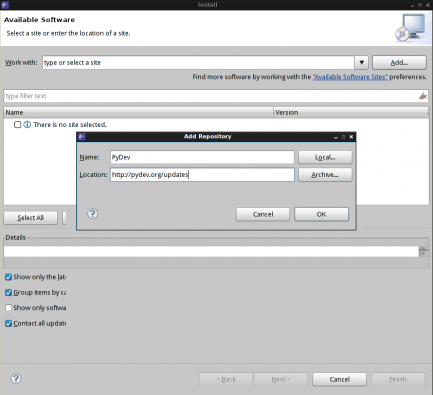This screenshot has height=395, width=433.
Task: Click the Select All button
Action: tap(31, 218)
